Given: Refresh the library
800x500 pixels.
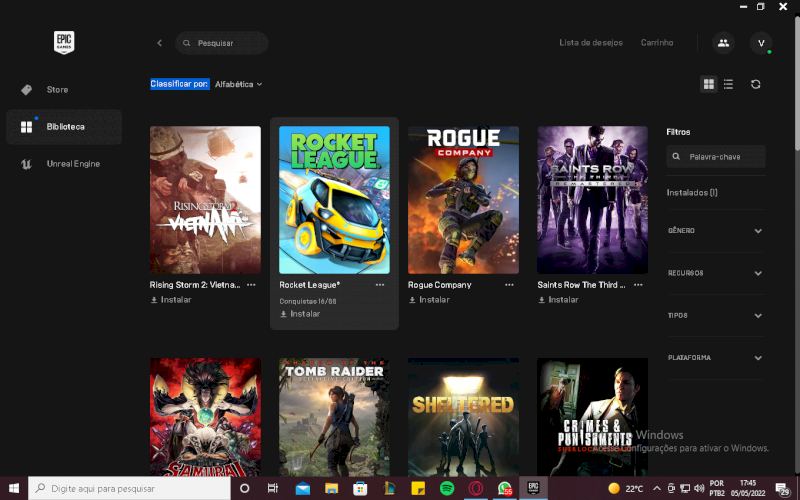Looking at the screenshot, I should coord(756,84).
